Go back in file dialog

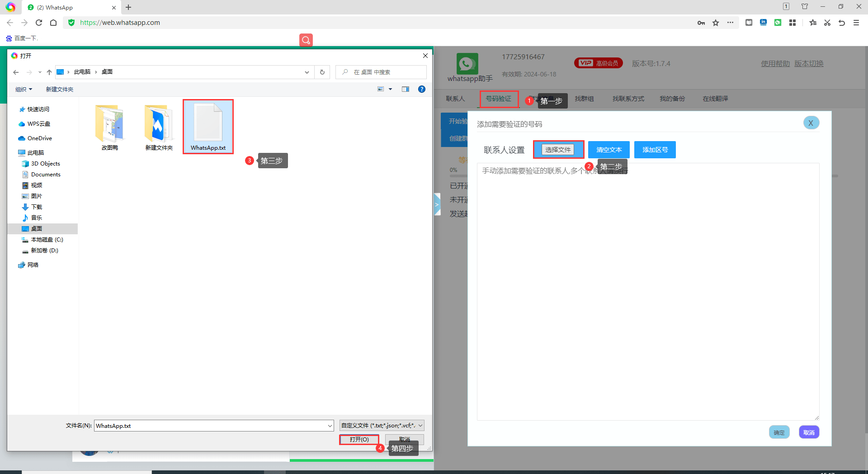(16, 72)
